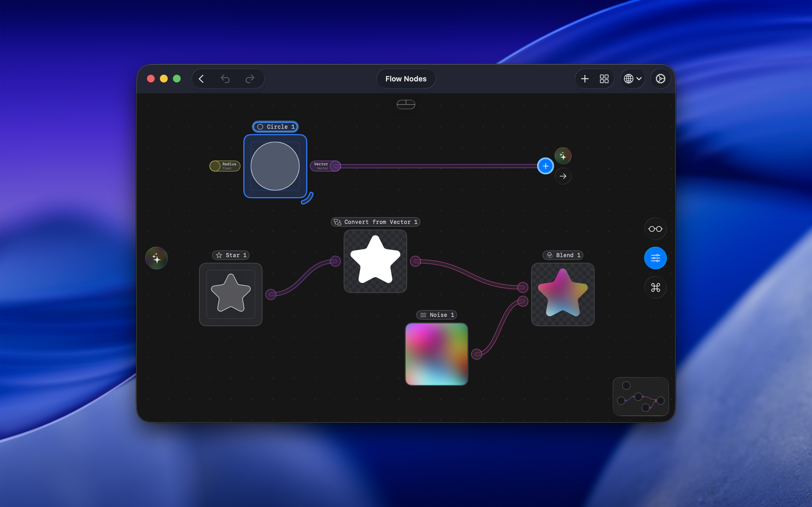
Task: Click the command key shortcuts button
Action: coord(655,287)
